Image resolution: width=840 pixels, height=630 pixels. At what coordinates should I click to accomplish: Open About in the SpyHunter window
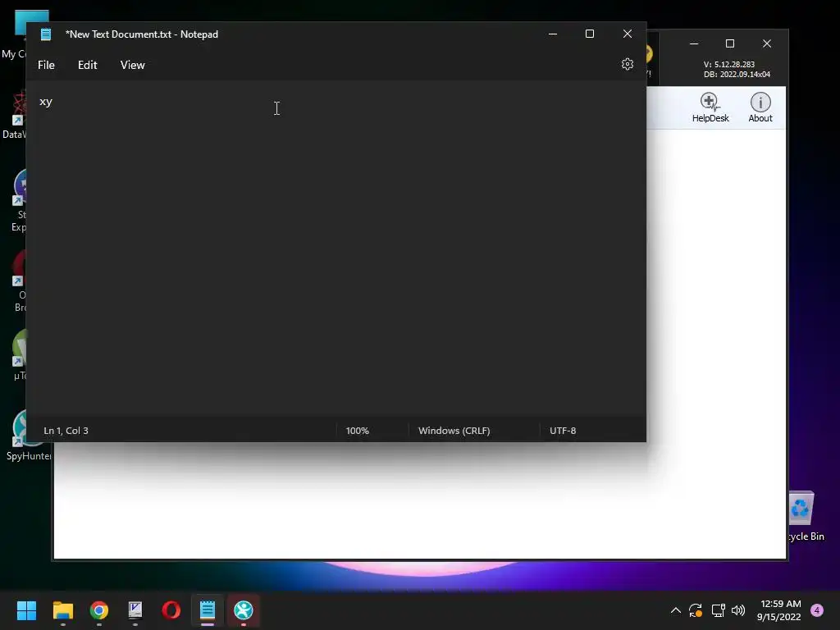(x=760, y=107)
